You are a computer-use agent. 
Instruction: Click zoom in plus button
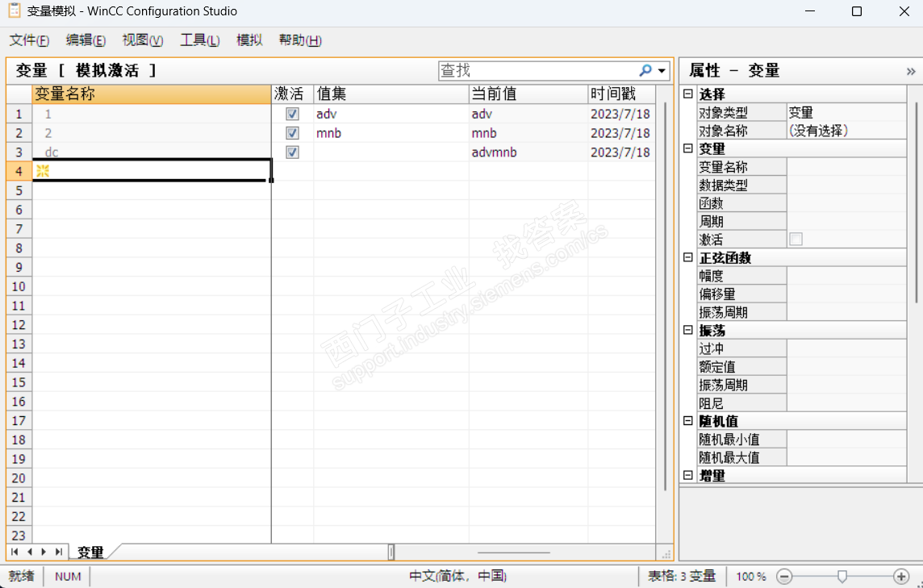900,576
